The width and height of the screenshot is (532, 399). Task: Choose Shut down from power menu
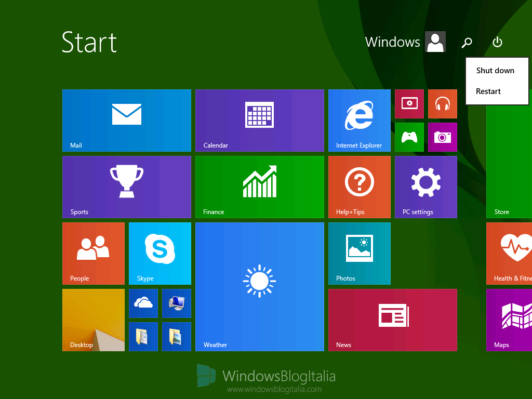pyautogui.click(x=497, y=71)
